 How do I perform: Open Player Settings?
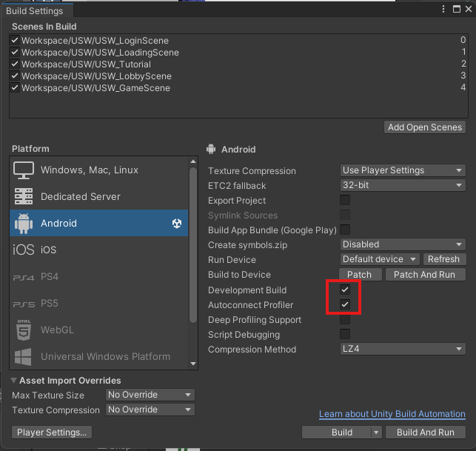[x=52, y=432]
